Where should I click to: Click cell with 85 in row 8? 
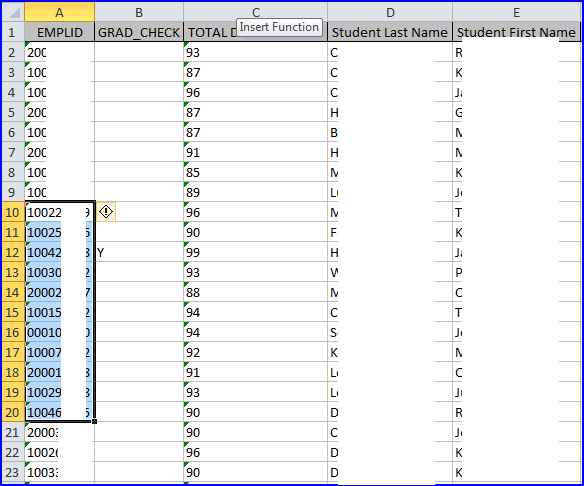coord(256,172)
